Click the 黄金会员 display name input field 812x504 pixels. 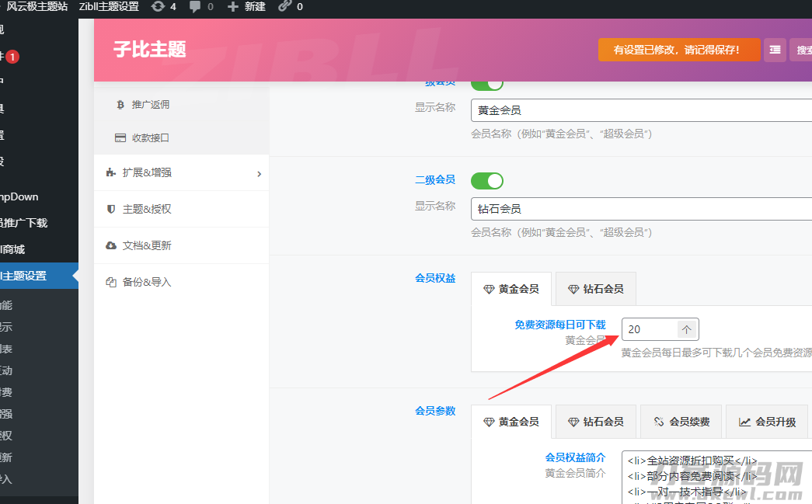[x=640, y=111]
